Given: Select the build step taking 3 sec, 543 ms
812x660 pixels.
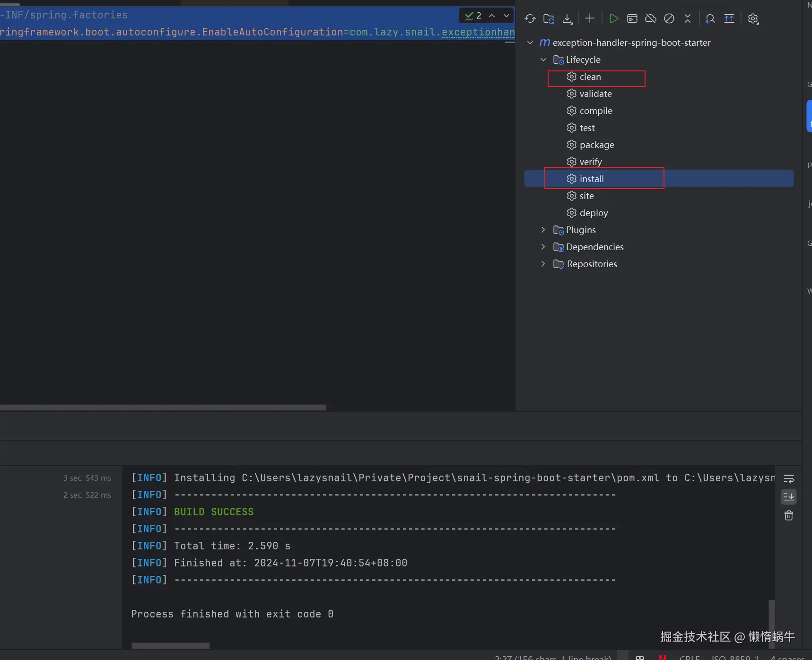Looking at the screenshot, I should (x=87, y=478).
